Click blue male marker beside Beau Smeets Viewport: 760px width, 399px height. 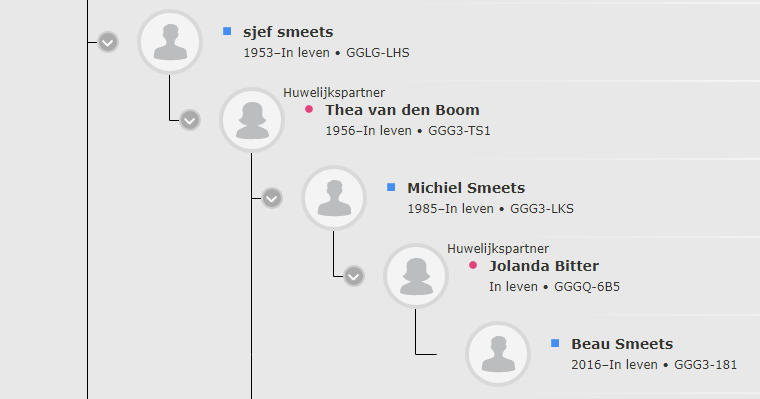(555, 344)
